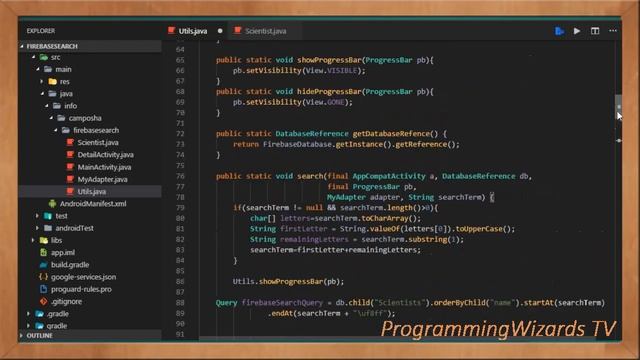Collapse the main folder arrow
This screenshot has height=360, width=640.
click(38, 69)
